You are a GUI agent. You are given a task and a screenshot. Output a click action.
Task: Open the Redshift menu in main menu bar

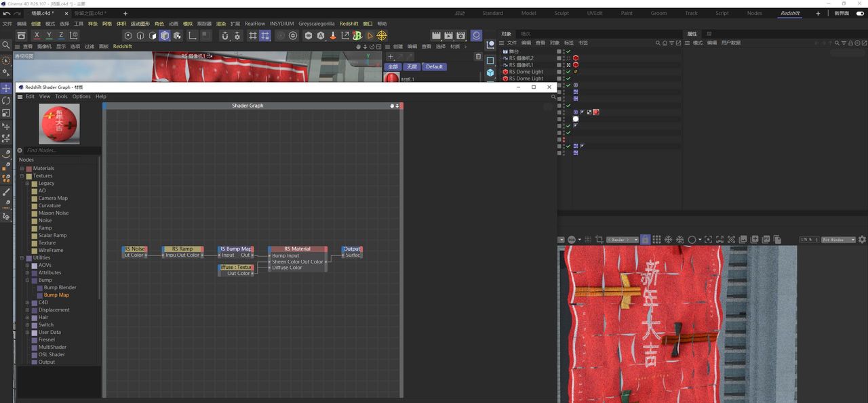349,24
